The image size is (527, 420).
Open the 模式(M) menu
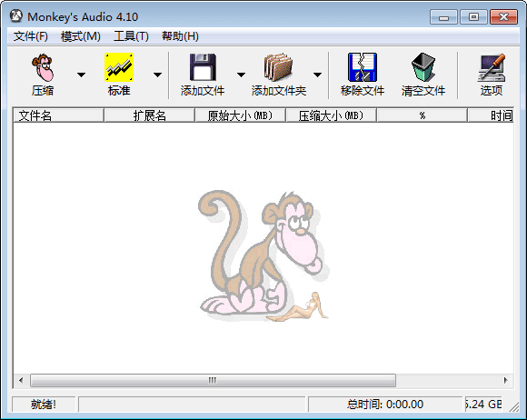tap(81, 36)
